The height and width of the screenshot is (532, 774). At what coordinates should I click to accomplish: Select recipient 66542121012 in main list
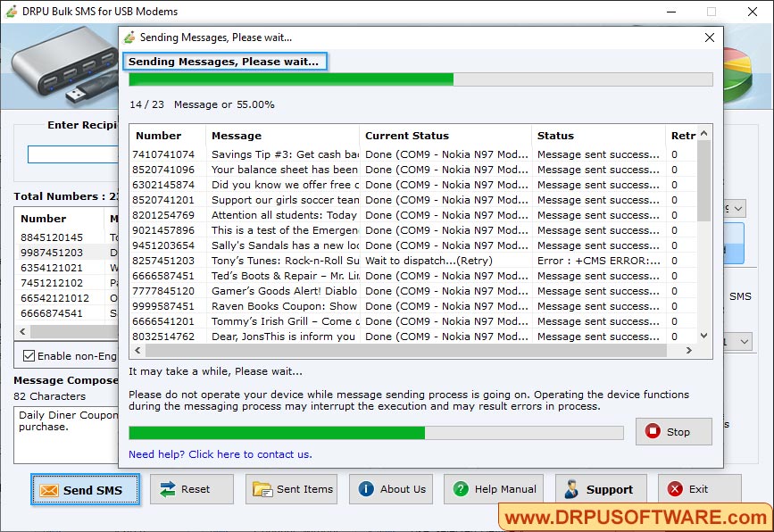coord(67,298)
